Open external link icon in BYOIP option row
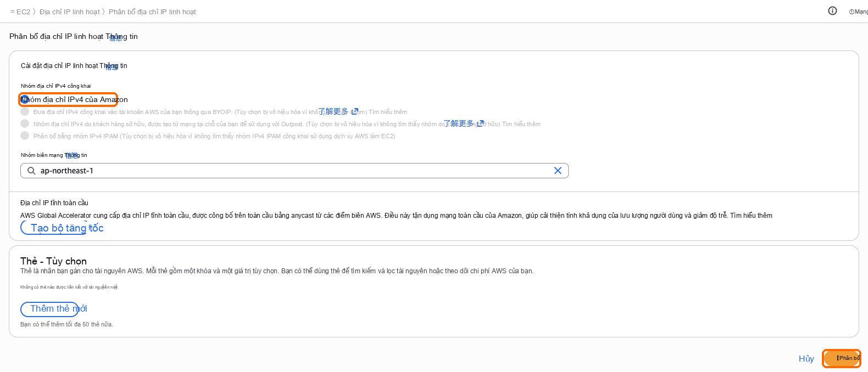The height and width of the screenshot is (372, 868). point(355,111)
